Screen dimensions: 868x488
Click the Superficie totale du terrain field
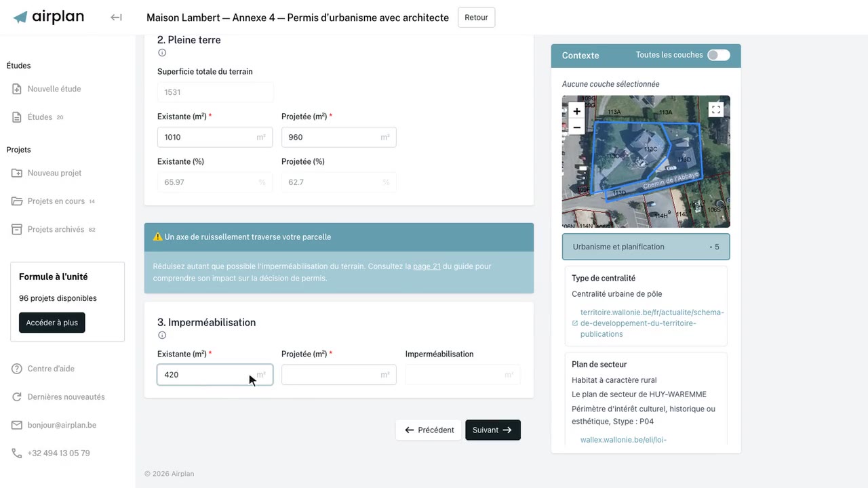coord(215,92)
